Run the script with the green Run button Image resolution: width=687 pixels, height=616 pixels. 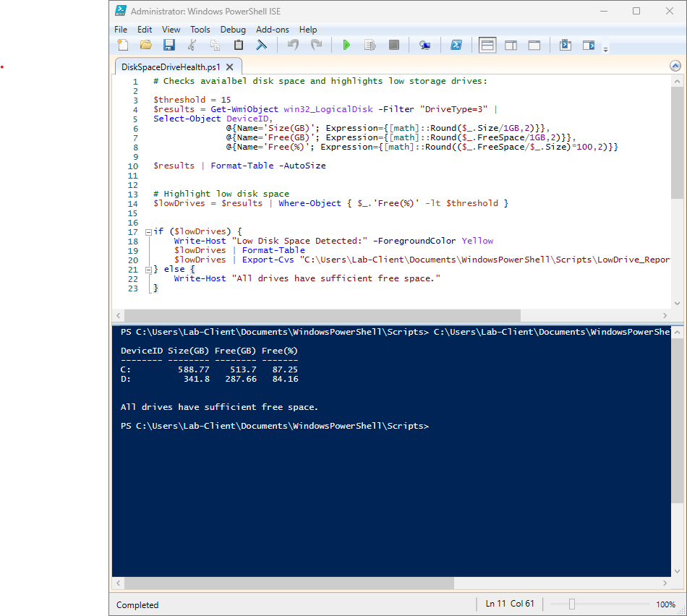click(x=346, y=44)
